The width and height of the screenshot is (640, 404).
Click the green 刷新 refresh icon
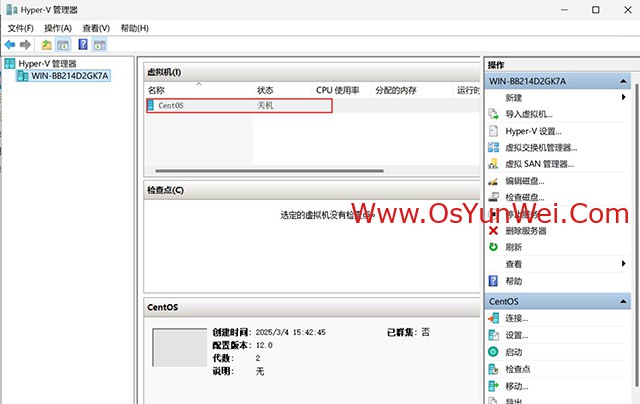(493, 247)
